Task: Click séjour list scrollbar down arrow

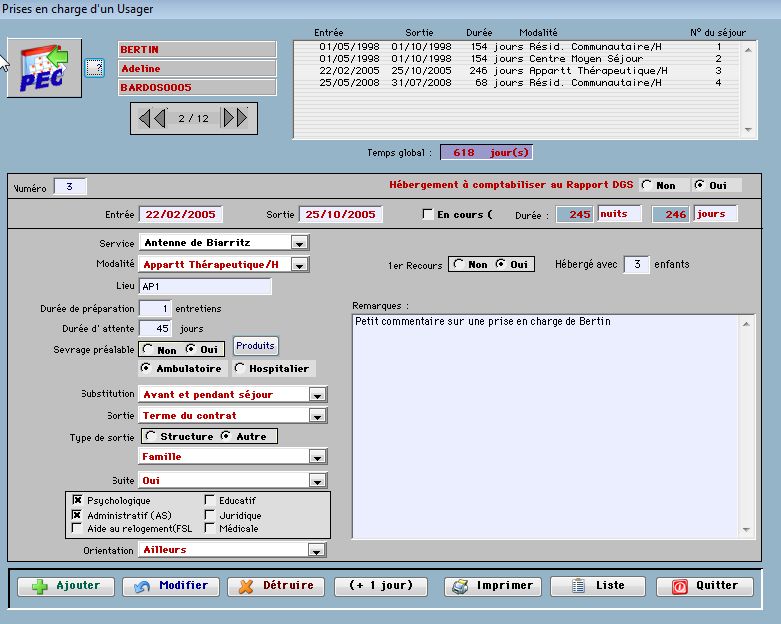Action: 748,129
